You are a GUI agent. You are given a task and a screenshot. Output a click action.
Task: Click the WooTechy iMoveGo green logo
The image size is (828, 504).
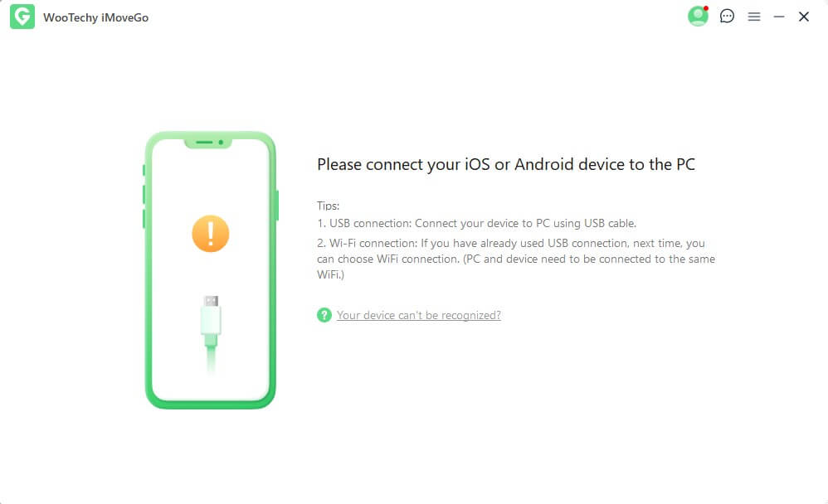point(22,17)
